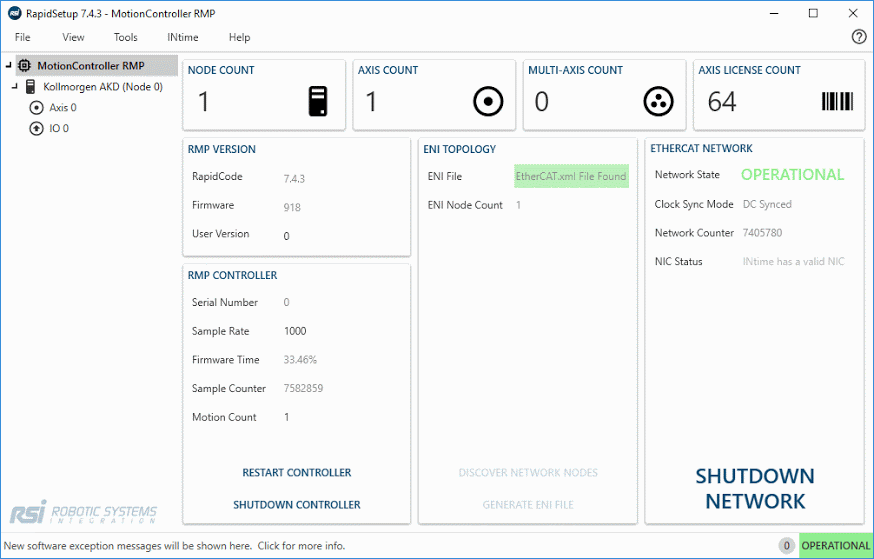Click the User Version value field
The width and height of the screenshot is (874, 559).
287,235
